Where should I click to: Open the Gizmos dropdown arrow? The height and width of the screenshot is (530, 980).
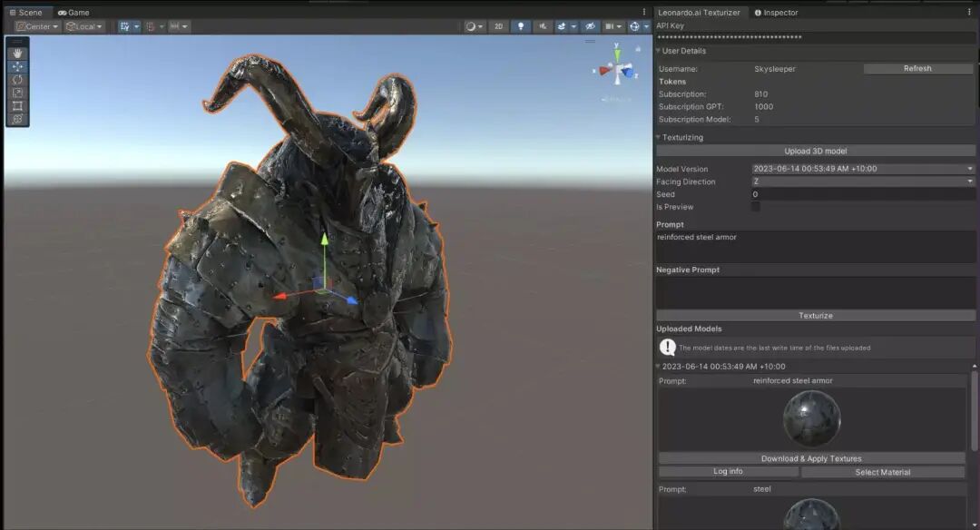646,26
